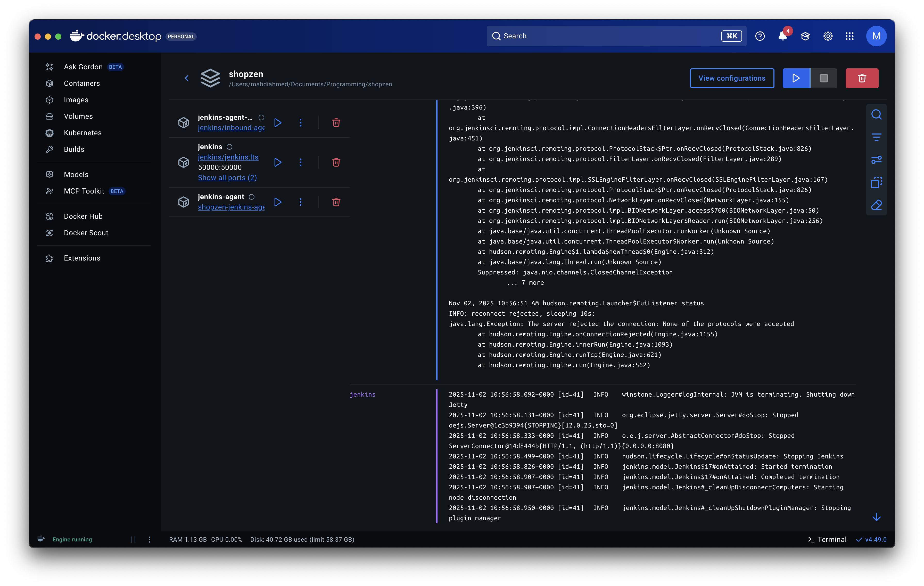Select Volumes in the sidebar
This screenshot has width=924, height=586.
point(78,116)
